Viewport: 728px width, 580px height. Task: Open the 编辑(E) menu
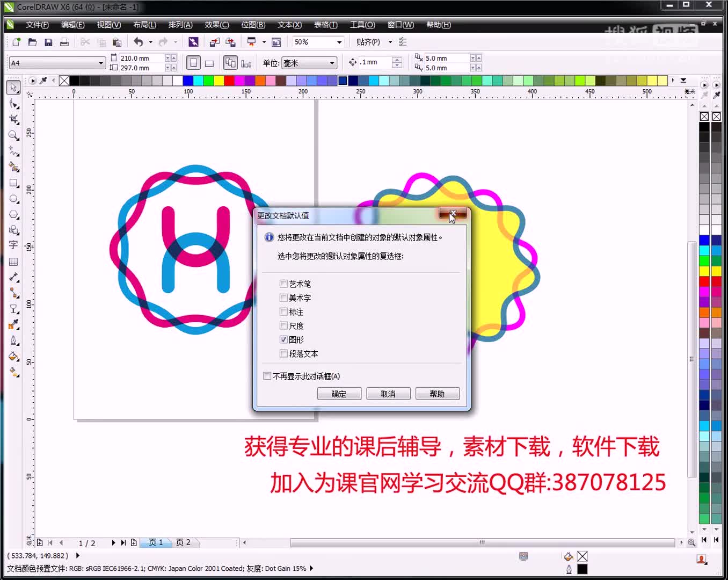coord(72,25)
